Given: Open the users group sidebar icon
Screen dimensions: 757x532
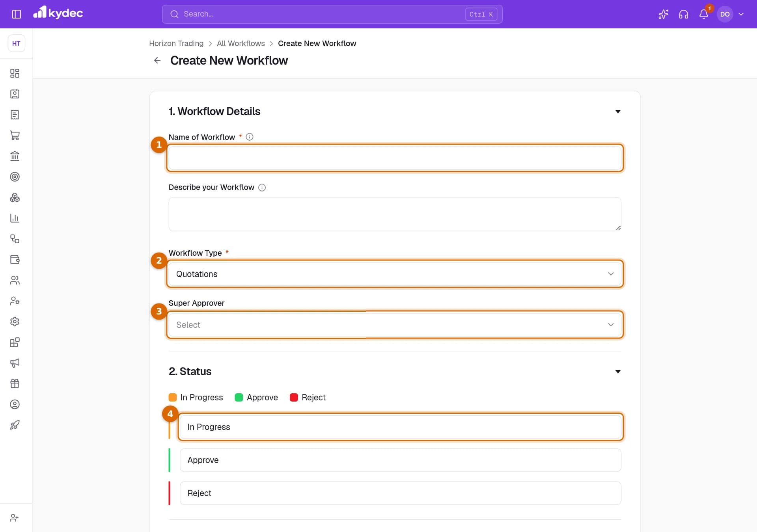Looking at the screenshot, I should [15, 280].
